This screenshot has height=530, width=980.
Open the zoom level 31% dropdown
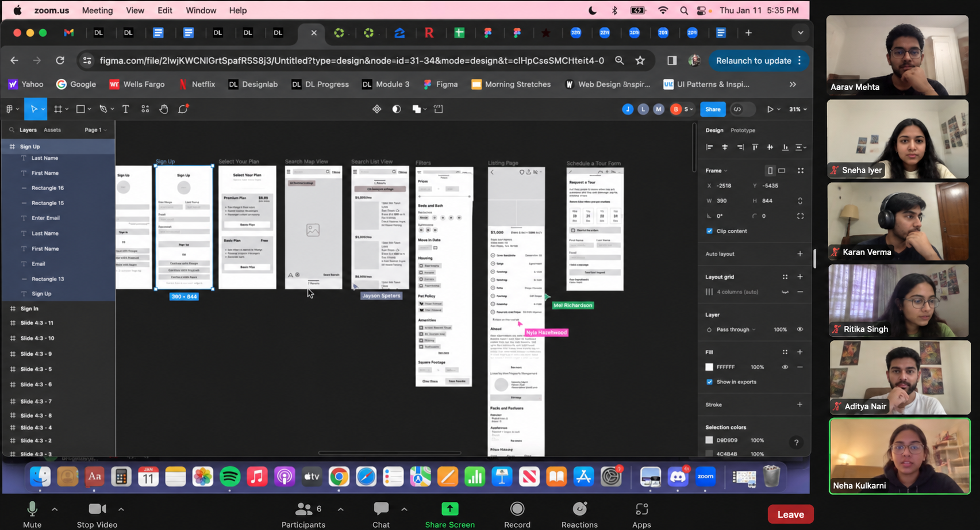(798, 109)
